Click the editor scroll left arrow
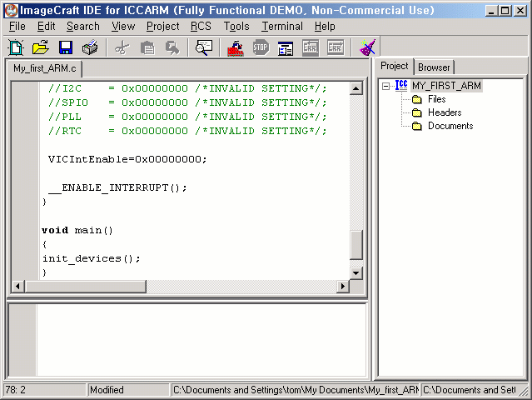 coord(18,286)
